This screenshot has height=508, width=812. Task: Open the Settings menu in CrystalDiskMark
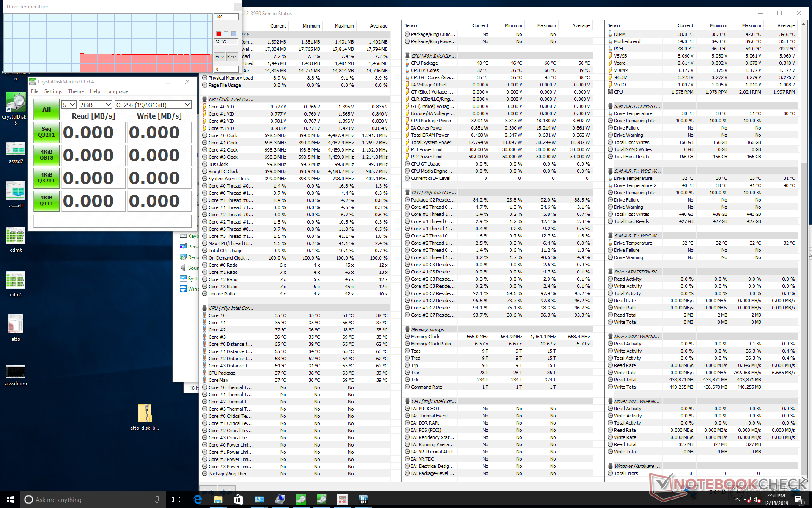click(x=53, y=91)
